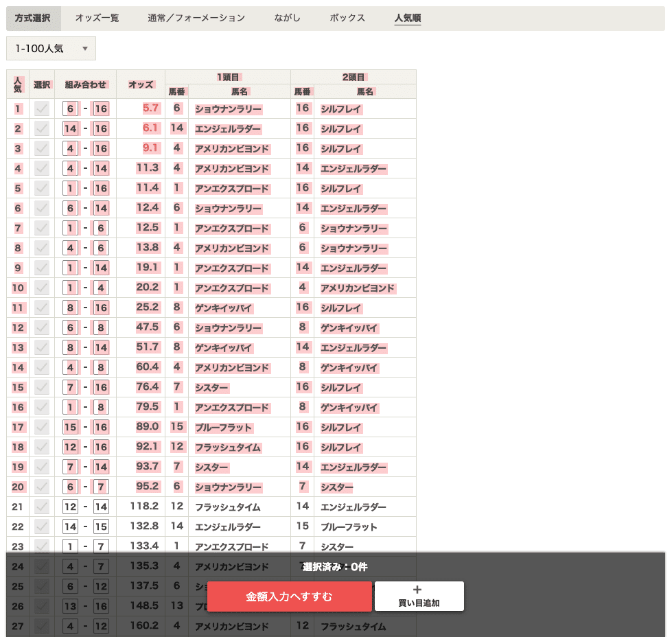Click odds value 5.7

(151, 108)
